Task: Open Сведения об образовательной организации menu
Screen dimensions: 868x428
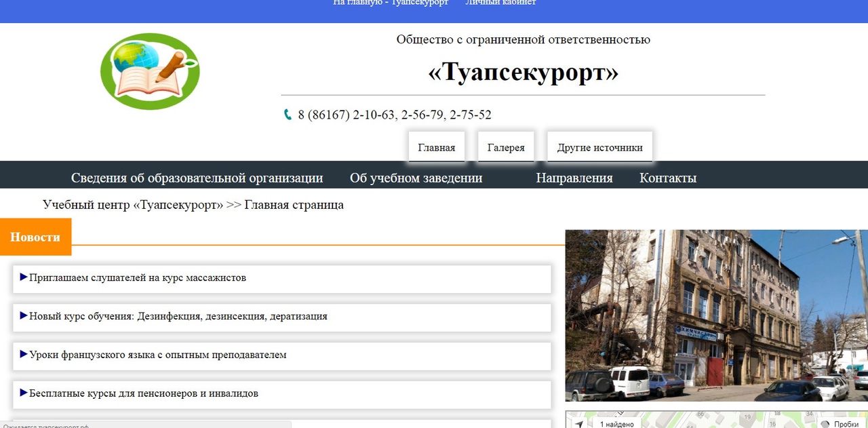Action: pos(197,178)
